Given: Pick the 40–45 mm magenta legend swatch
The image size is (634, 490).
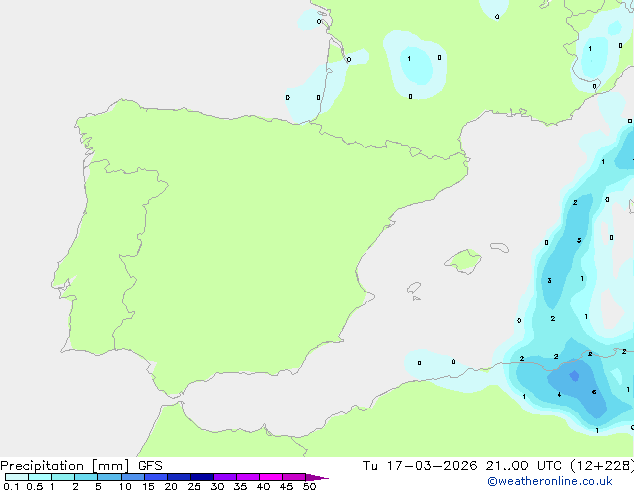Looking at the screenshot, I should 271,477.
